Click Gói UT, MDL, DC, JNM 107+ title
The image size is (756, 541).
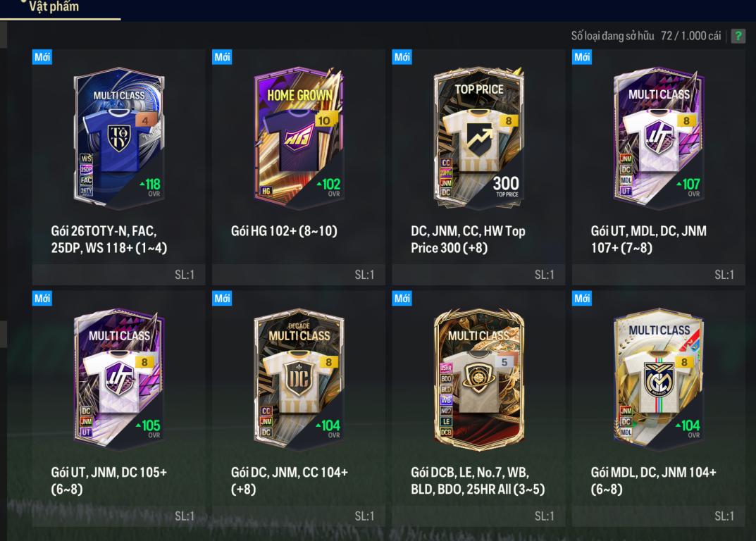click(649, 240)
